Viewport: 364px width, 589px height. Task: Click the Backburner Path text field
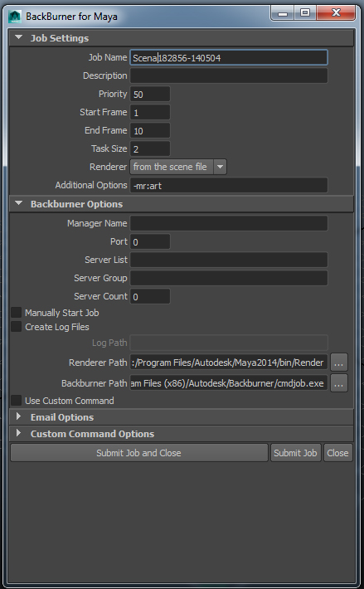click(x=229, y=383)
